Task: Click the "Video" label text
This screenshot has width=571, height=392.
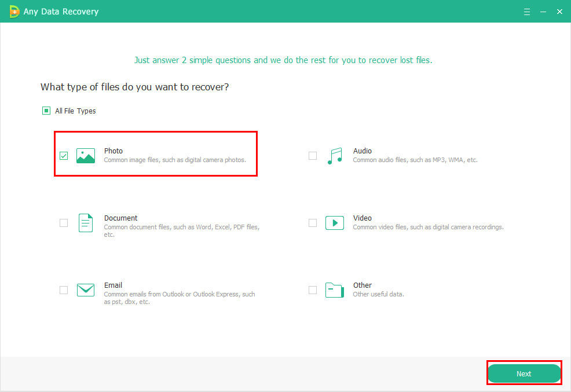Action: point(363,218)
